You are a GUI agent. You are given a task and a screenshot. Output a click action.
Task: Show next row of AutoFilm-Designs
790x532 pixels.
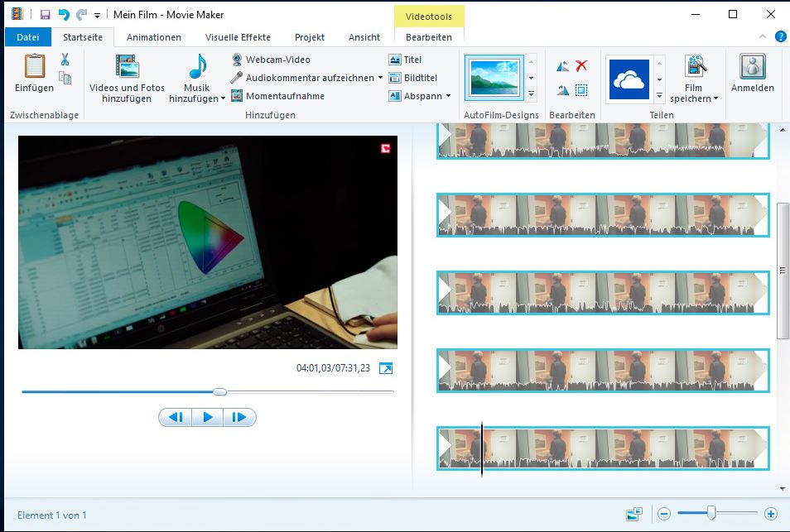coord(531,78)
